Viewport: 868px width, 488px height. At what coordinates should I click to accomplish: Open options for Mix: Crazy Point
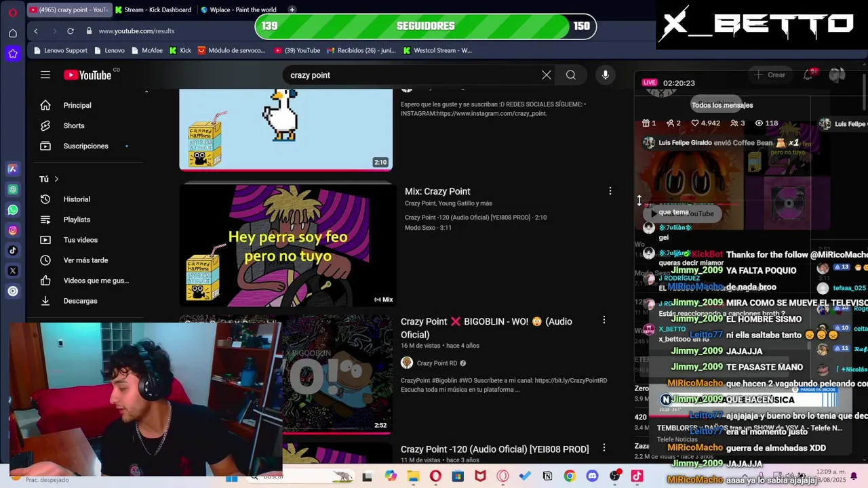[x=610, y=191]
